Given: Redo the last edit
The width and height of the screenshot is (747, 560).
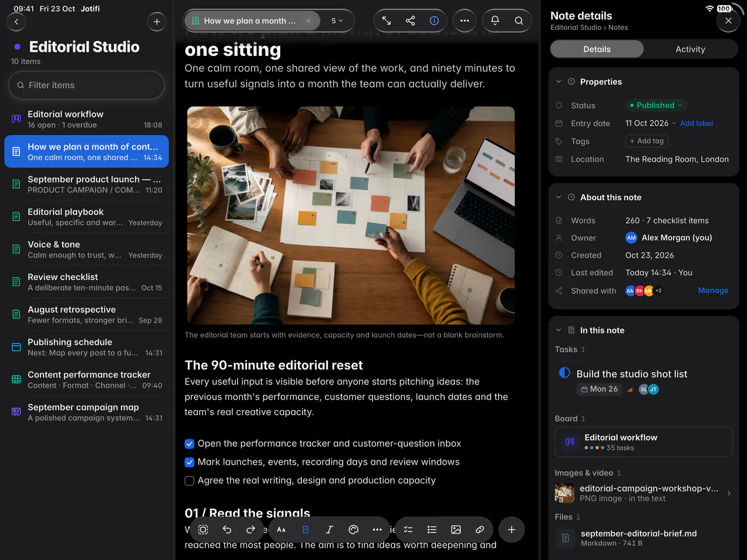Looking at the screenshot, I should pos(250,530).
